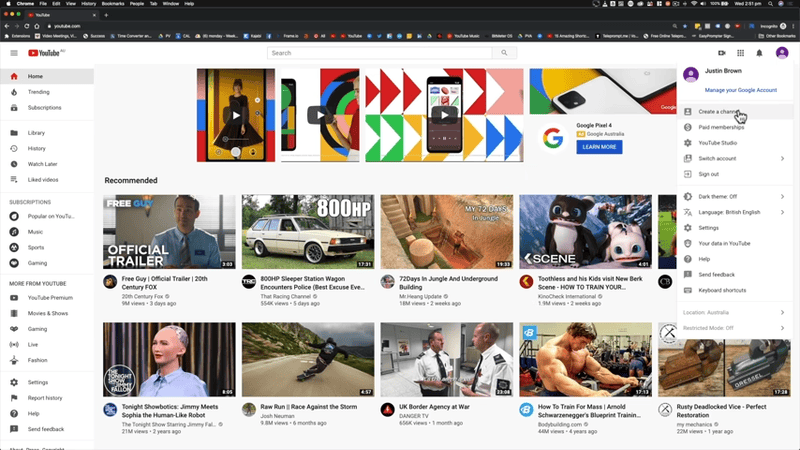The width and height of the screenshot is (800, 450).
Task: Open Watch Later in the sidebar
Action: point(41,164)
